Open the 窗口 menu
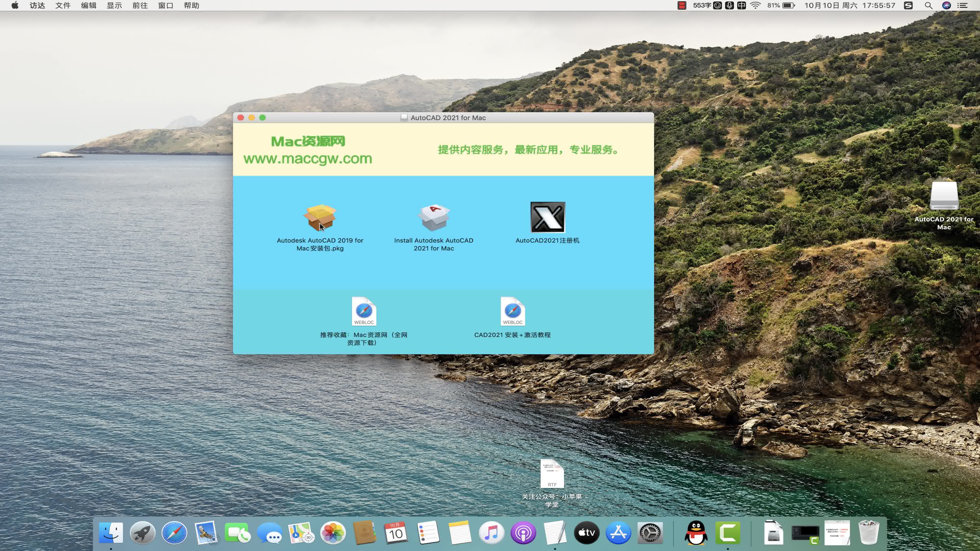Image resolution: width=980 pixels, height=551 pixels. pos(165,5)
